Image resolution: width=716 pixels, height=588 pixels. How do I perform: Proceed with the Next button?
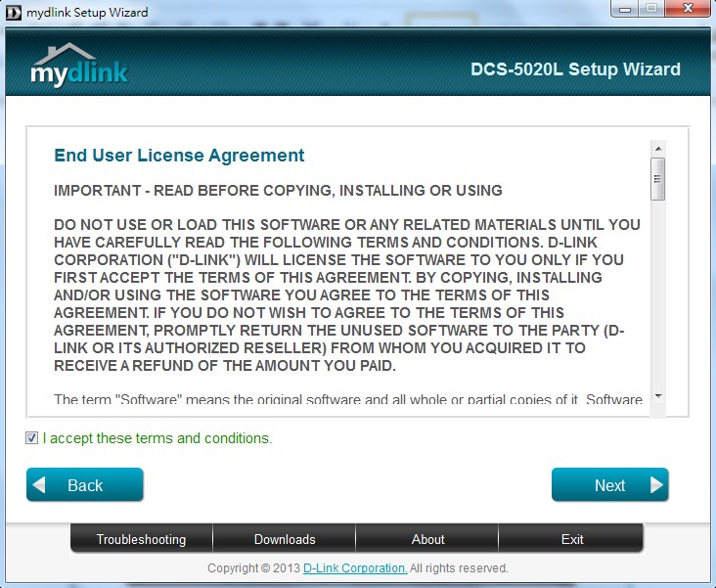click(610, 484)
